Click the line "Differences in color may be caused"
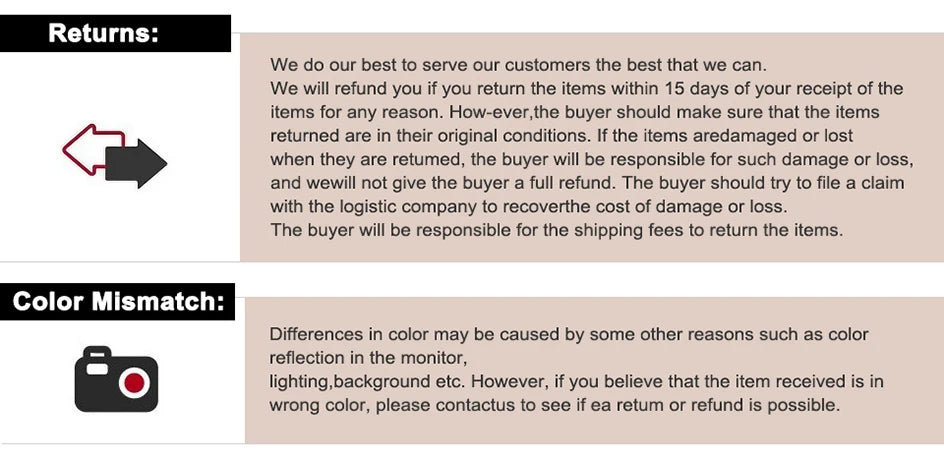The height and width of the screenshot is (460, 944). (x=568, y=334)
